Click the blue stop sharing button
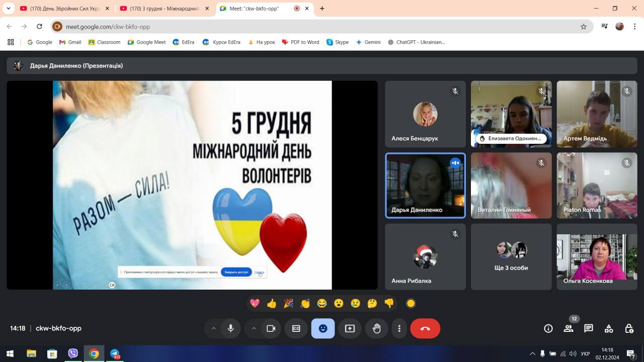 pos(236,272)
